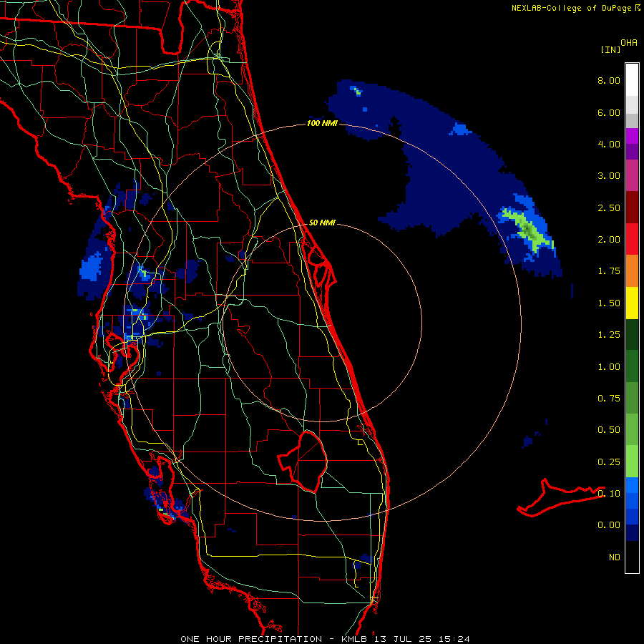Viewport: 644px width, 644px height.
Task: Click the 3.00 legend value
Action: [609, 176]
